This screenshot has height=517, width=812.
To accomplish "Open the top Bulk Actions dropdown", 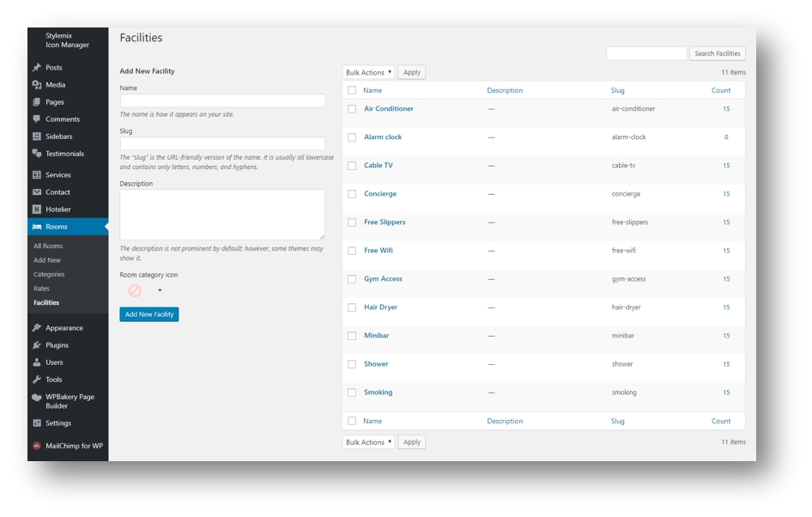I will 368,73.
